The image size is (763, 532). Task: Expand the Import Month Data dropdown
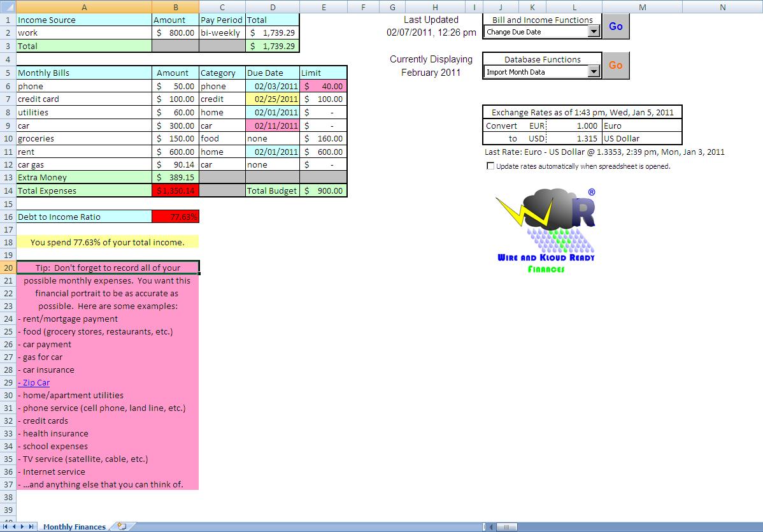594,72
